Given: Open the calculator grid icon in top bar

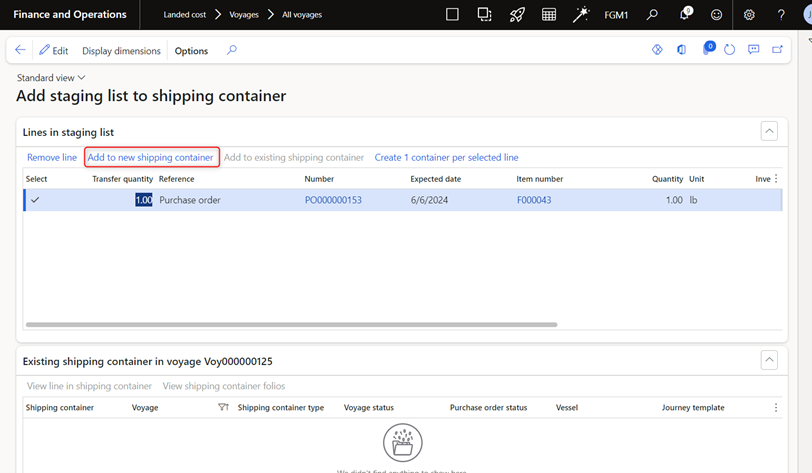Looking at the screenshot, I should [549, 15].
